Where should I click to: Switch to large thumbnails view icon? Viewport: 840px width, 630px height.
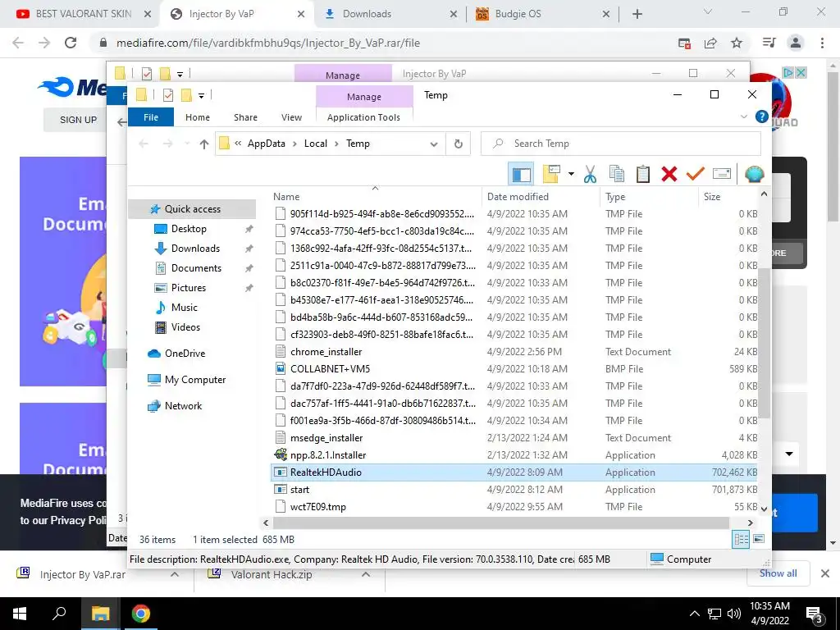point(759,539)
